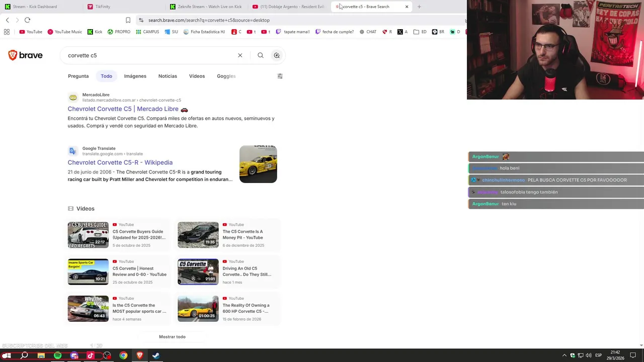Open the SIU bookmark

coord(171,32)
